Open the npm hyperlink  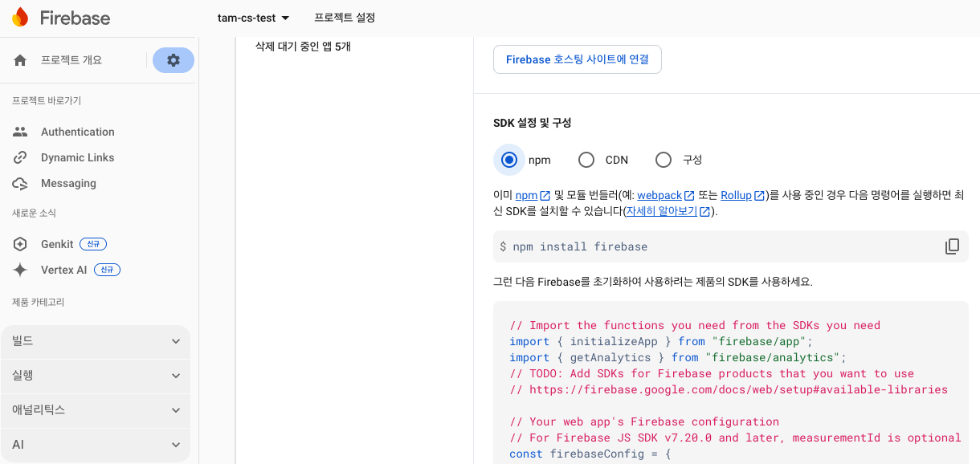coord(526,195)
